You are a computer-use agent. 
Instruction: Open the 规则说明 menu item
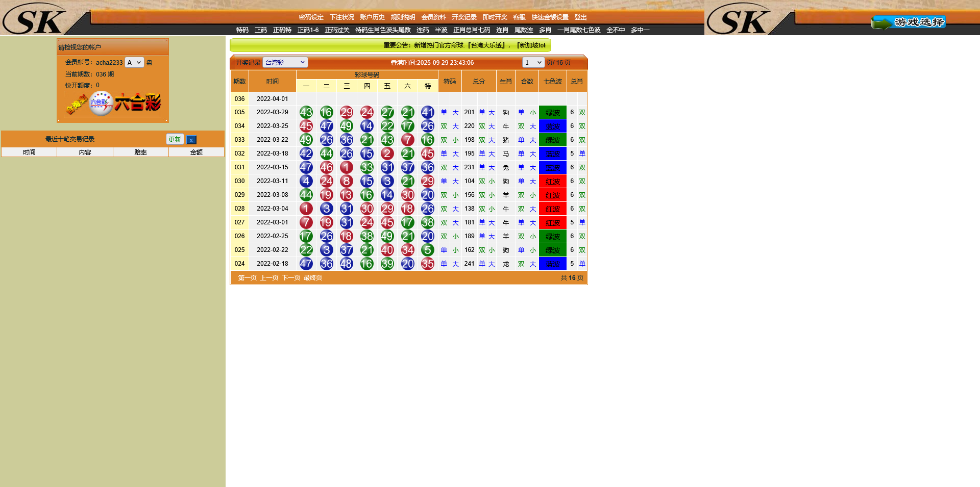403,17
